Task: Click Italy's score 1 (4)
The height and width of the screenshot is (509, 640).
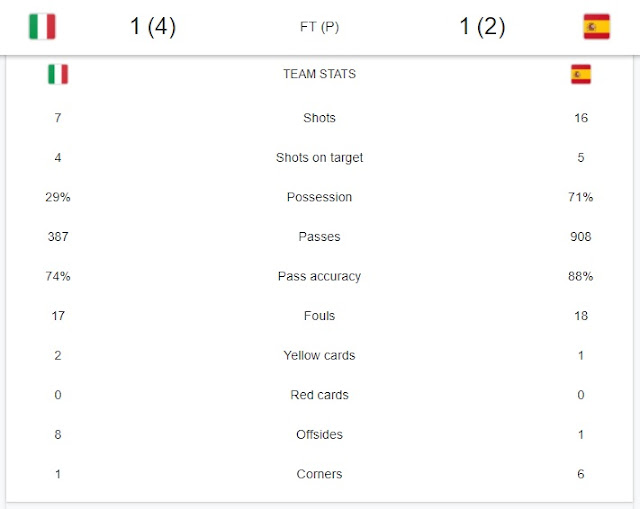Action: 153,27
